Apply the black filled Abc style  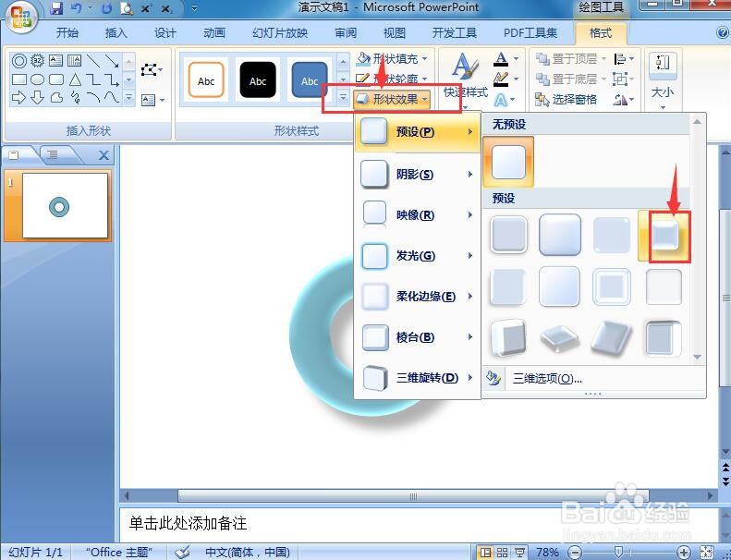pyautogui.click(x=257, y=80)
